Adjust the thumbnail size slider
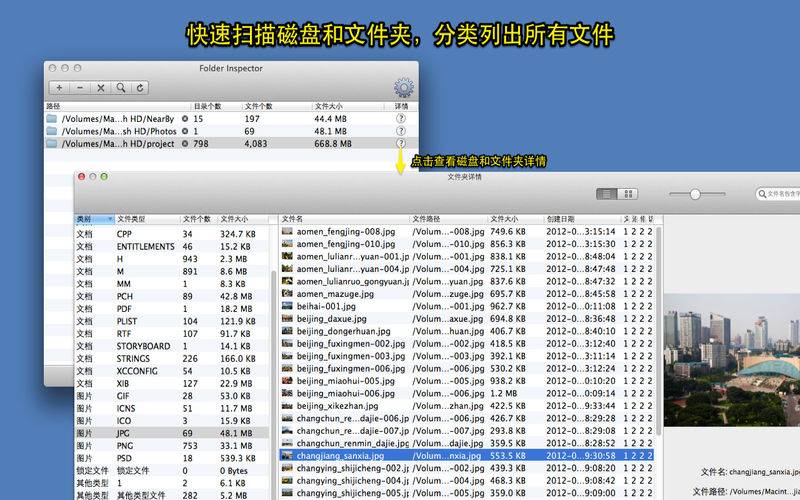 coord(694,194)
